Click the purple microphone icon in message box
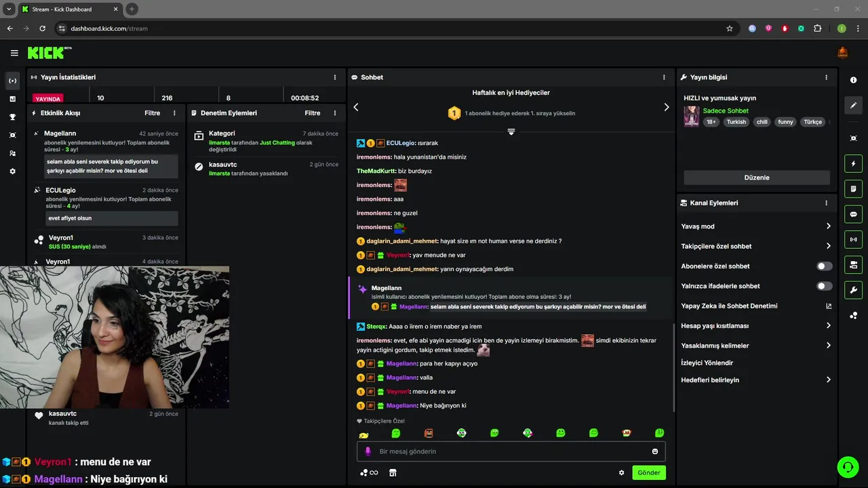Image resolution: width=868 pixels, height=488 pixels. tap(368, 451)
